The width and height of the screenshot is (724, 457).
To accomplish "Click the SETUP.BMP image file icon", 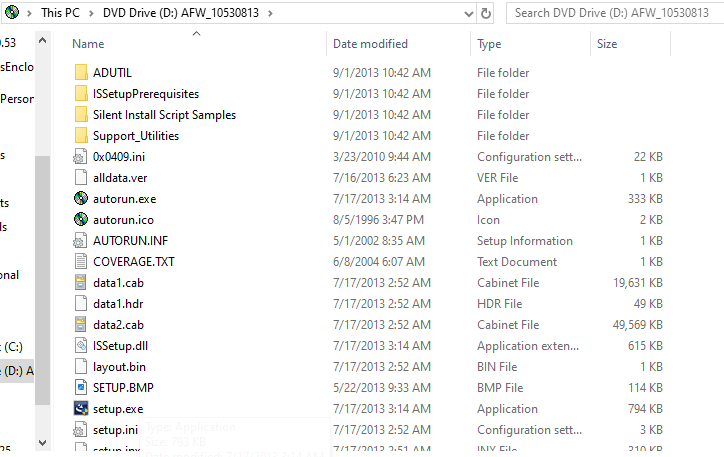I will (x=81, y=387).
